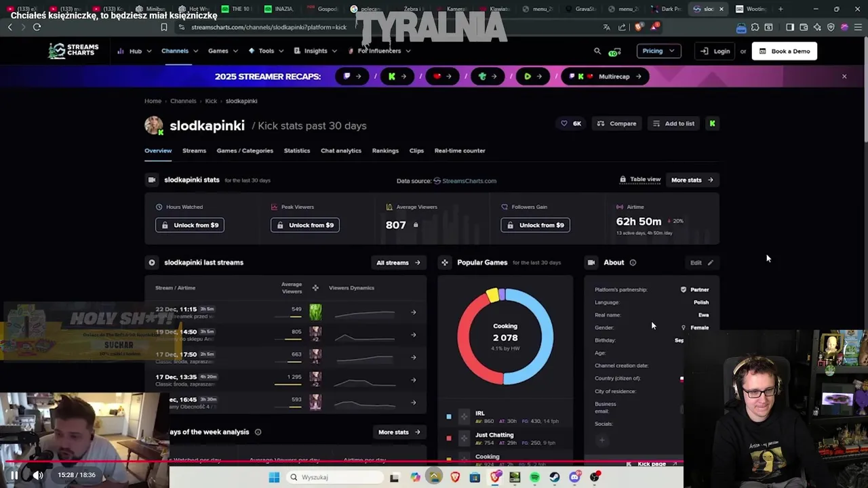Open the Real-time counter tab
The height and width of the screenshot is (488, 868).
(460, 150)
